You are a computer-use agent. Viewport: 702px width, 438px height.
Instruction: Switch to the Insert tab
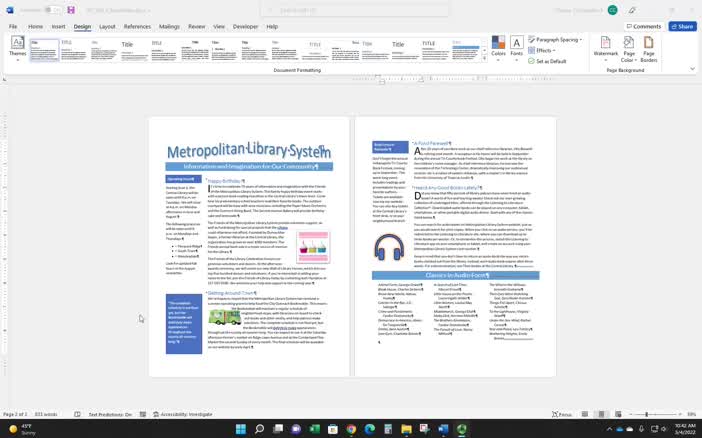pos(58,27)
